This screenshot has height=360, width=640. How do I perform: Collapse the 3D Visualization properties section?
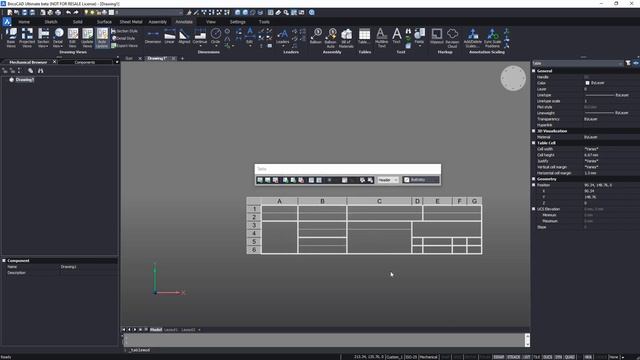pyautogui.click(x=533, y=131)
